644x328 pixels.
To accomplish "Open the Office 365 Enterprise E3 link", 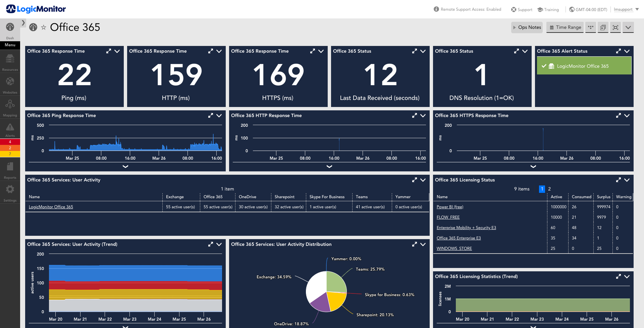I will (x=459, y=238).
